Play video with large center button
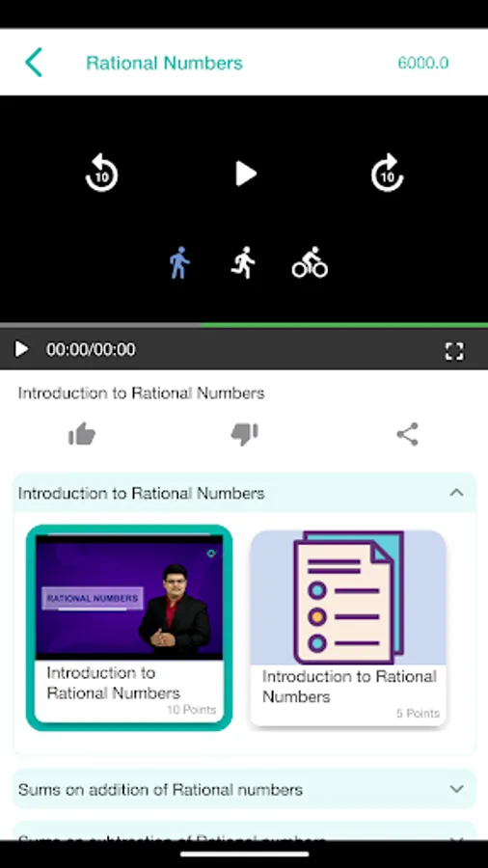This screenshot has width=488, height=868. pyautogui.click(x=246, y=174)
